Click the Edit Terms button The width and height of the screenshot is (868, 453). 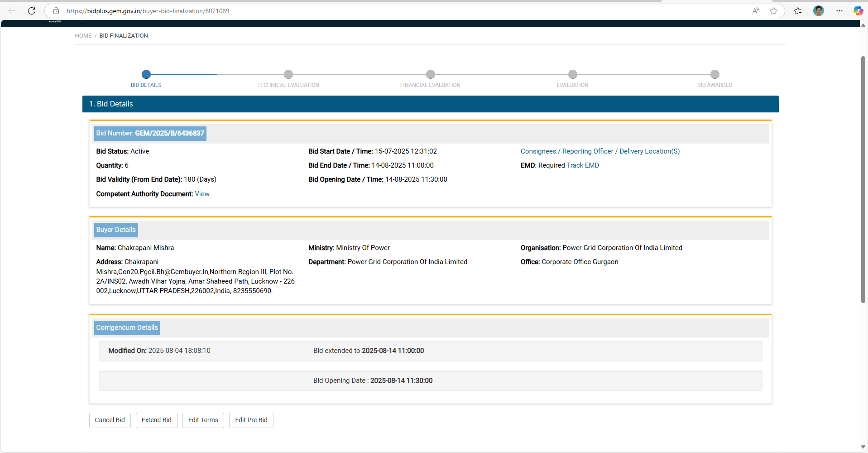203,420
